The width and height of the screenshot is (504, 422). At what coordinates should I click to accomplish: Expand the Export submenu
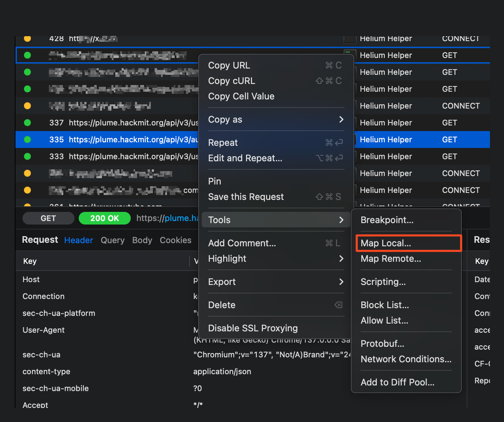[276, 282]
